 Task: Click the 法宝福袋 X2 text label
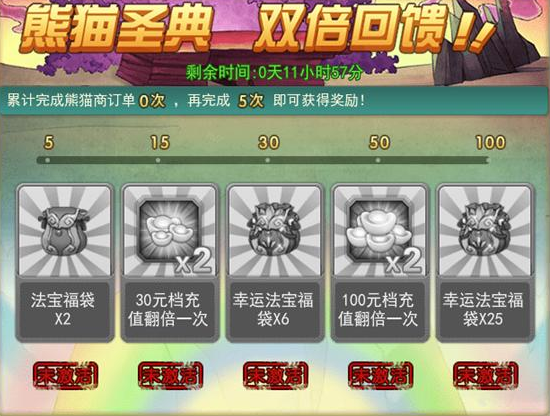click(x=63, y=309)
